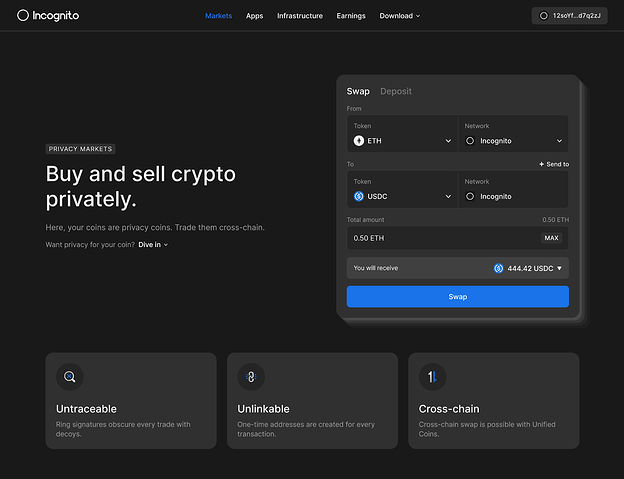
Task: Click wallet address button 12soYf...d7q2zJ
Action: tap(569, 16)
